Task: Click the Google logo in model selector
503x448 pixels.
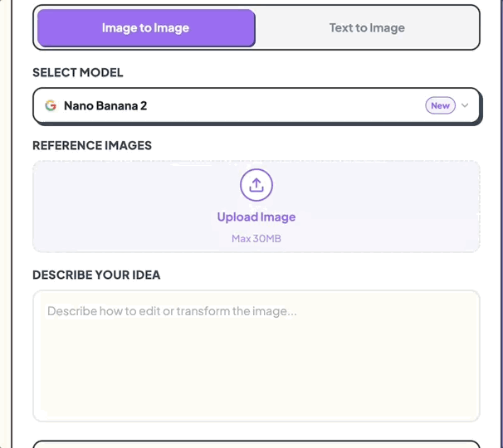Action: pos(51,106)
